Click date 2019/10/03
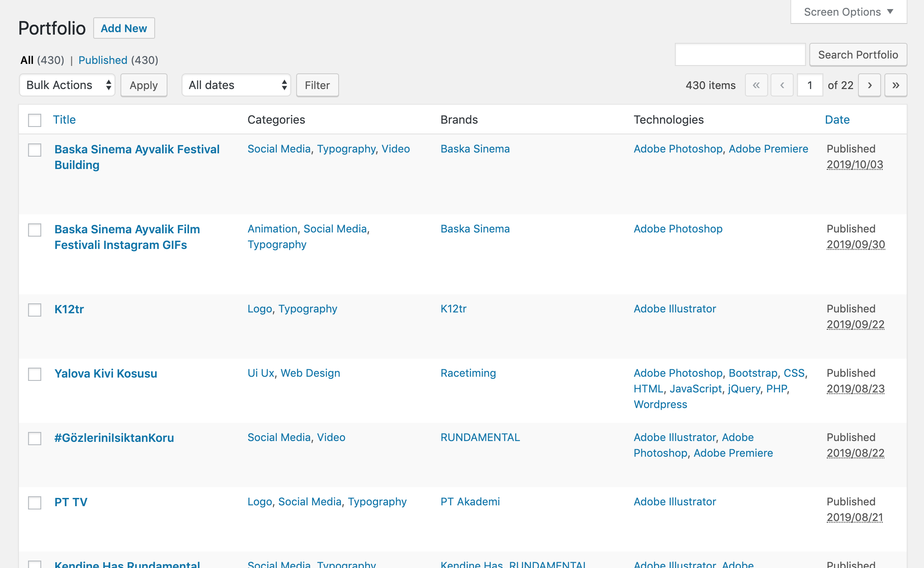The width and height of the screenshot is (924, 568). click(855, 164)
